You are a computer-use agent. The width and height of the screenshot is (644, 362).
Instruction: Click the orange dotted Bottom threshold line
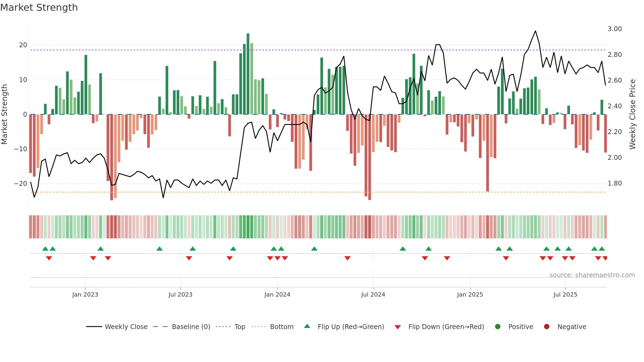coord(318,192)
